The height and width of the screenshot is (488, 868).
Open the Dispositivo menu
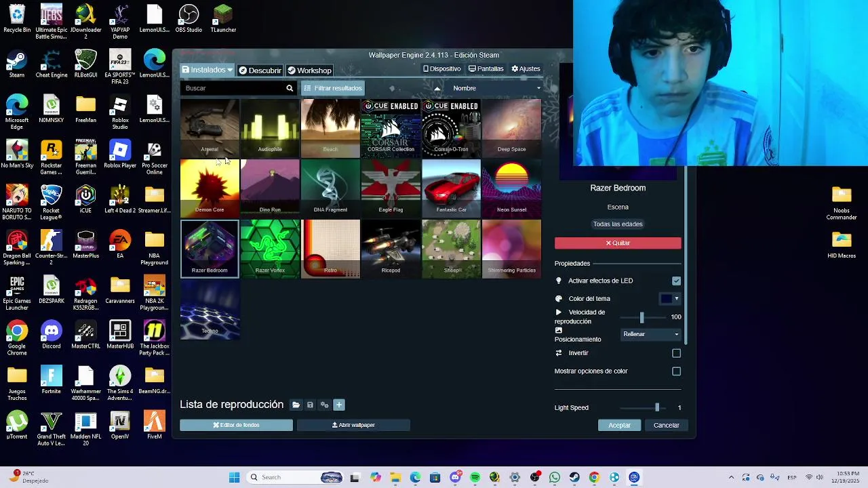(x=442, y=68)
